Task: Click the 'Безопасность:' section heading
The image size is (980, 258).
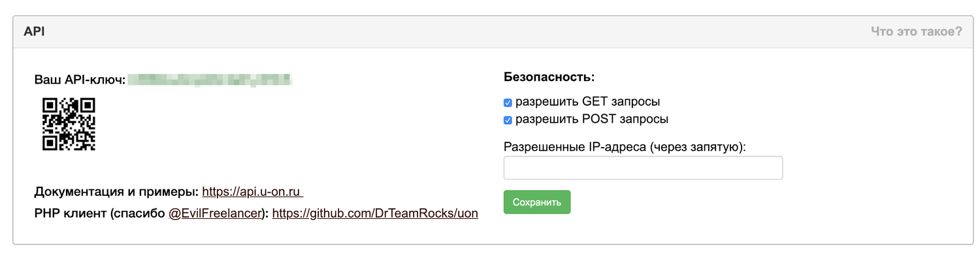Action: click(x=549, y=76)
